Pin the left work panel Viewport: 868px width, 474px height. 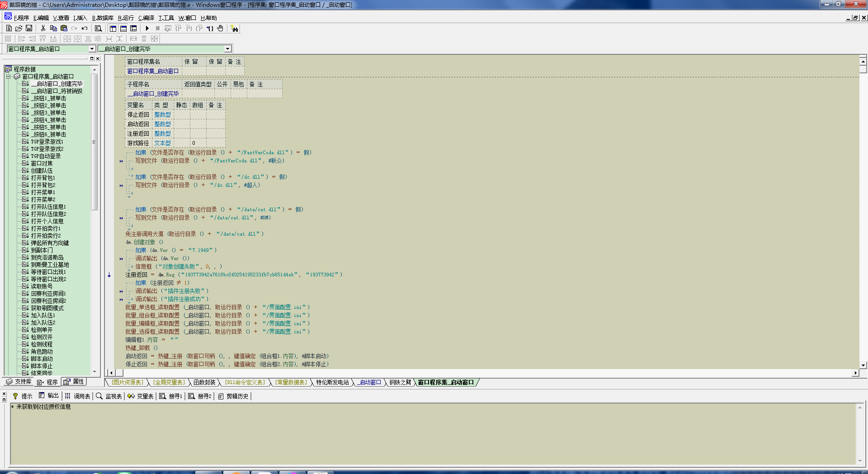[91, 58]
